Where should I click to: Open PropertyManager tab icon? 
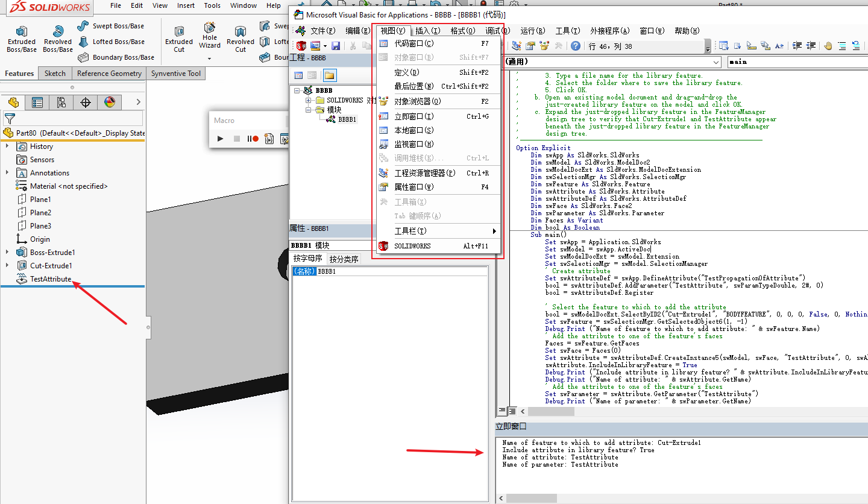(x=37, y=102)
